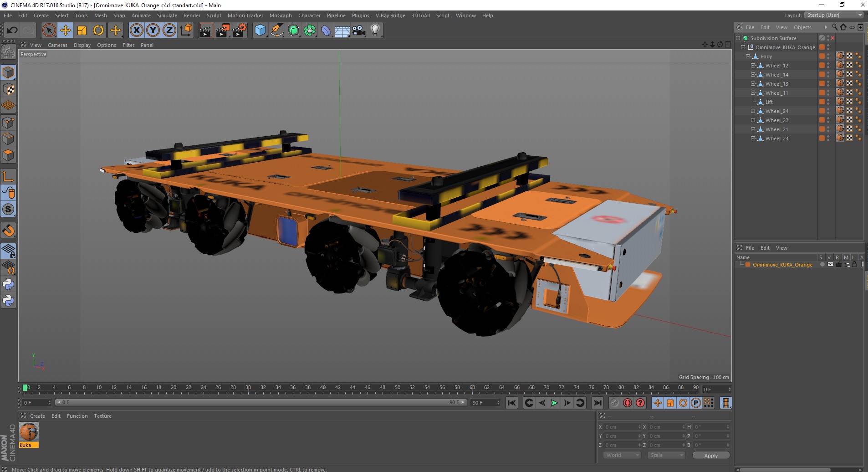This screenshot has height=472, width=868.
Task: Toggle visibility dots for Wheel_13
Action: coord(828,83)
